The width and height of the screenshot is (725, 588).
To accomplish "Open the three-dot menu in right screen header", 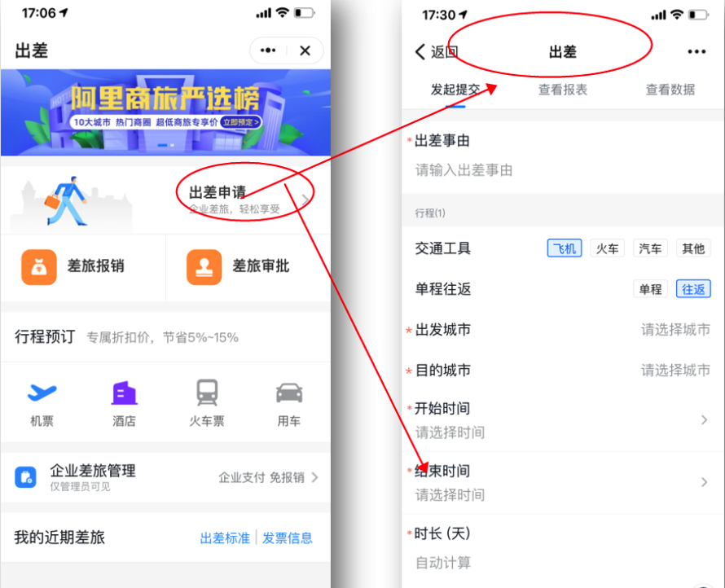I will pyautogui.click(x=696, y=52).
